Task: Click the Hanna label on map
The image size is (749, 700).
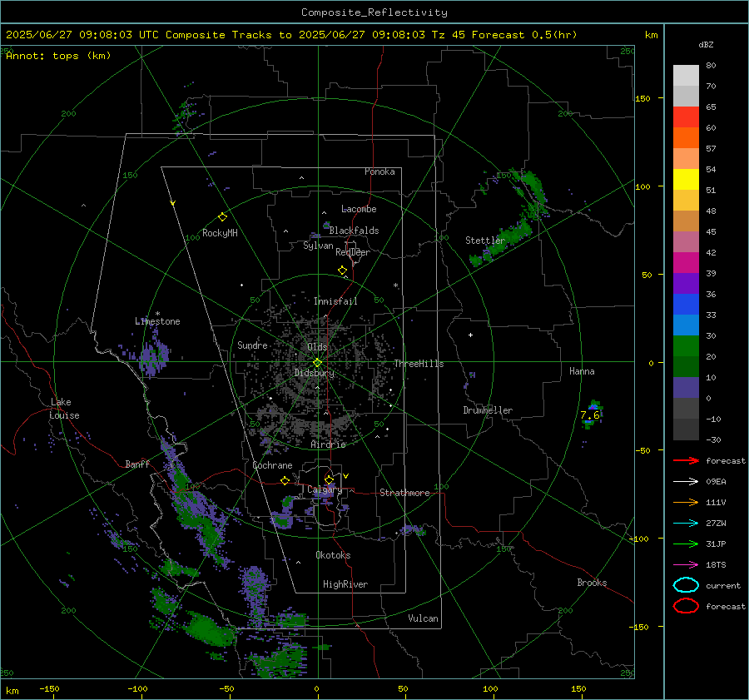Action: [x=582, y=371]
